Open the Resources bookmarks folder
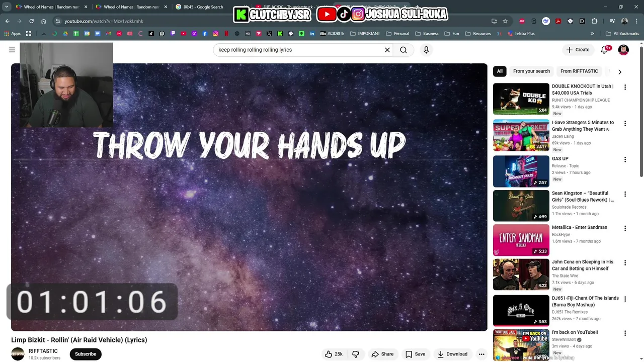The height and width of the screenshot is (362, 644). (478, 34)
